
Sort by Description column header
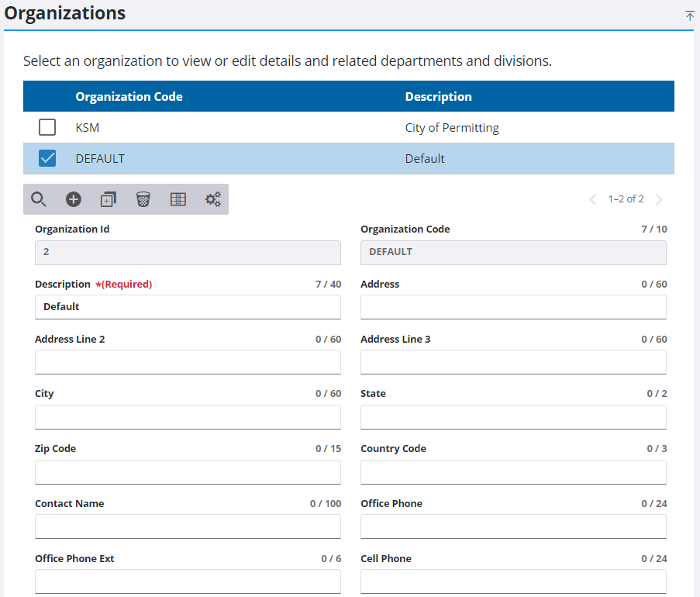point(438,97)
